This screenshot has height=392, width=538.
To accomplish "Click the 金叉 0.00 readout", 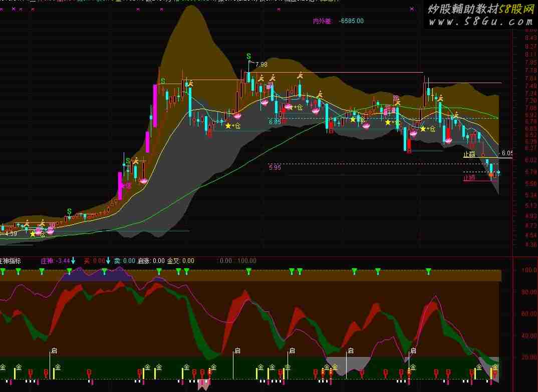I will point(181,261).
